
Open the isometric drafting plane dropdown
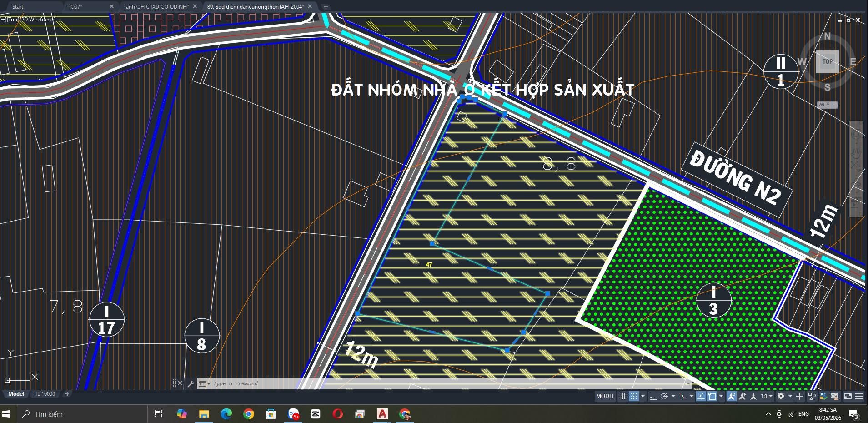(692, 396)
